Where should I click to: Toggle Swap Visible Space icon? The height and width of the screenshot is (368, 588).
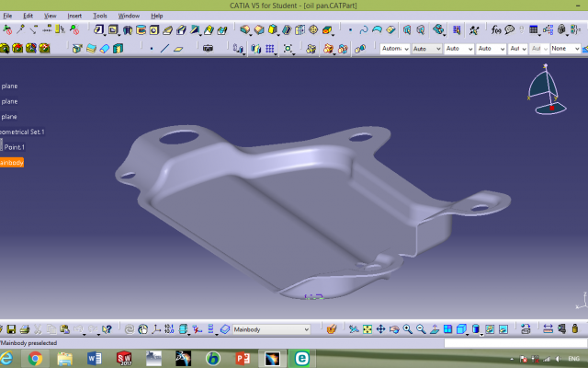[x=503, y=329]
